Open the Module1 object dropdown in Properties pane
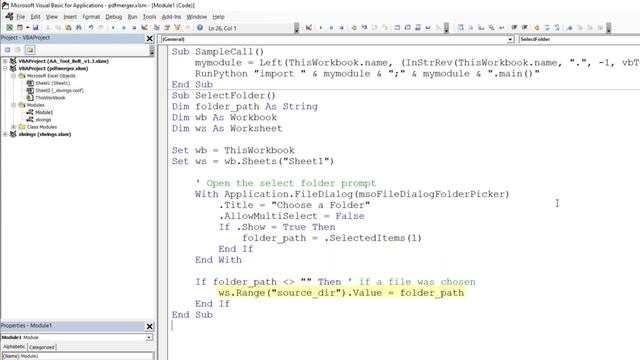This screenshot has height=360, width=640. tap(149, 338)
